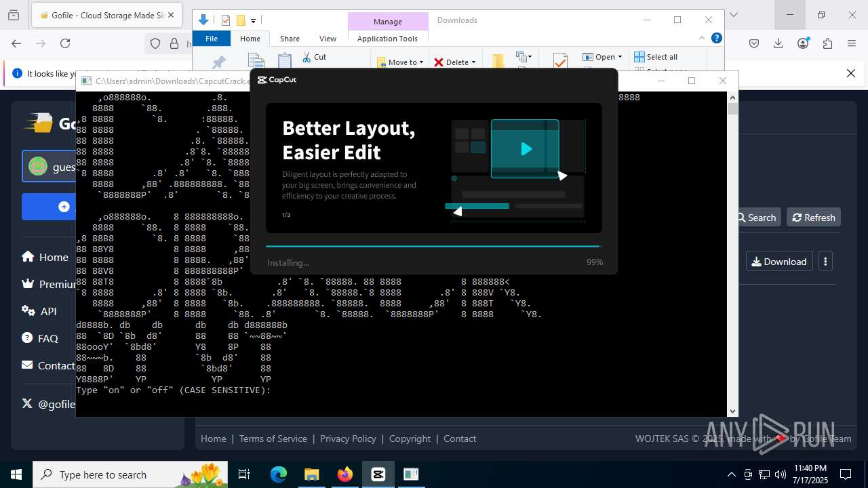Click the console window vertical scrollbar down arrow

(732, 411)
